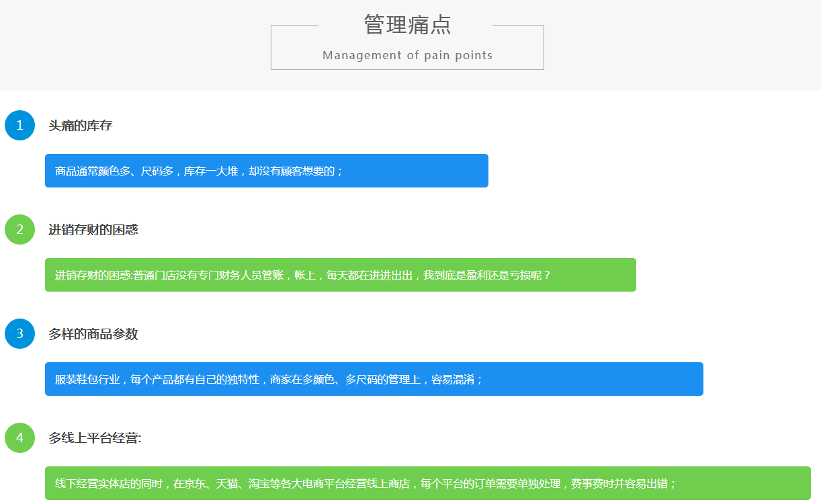Click the blue circle numbered 1
Image resolution: width=821 pixels, height=504 pixels.
[x=19, y=125]
